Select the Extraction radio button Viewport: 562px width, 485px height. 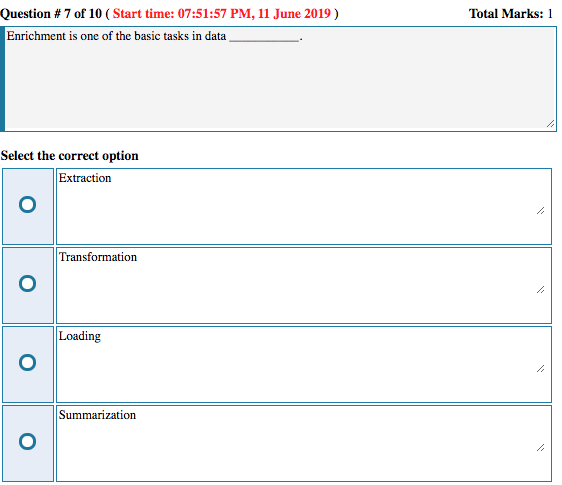[27, 205]
